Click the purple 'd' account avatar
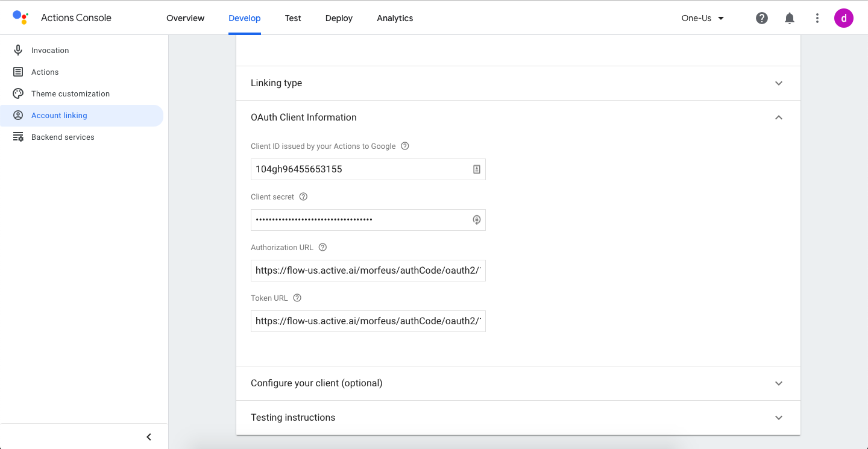 click(x=844, y=18)
